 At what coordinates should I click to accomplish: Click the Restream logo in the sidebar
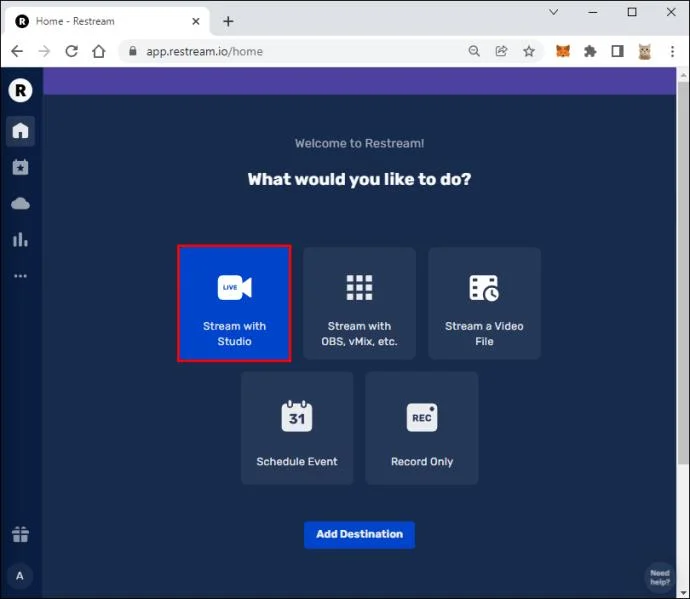coord(20,90)
